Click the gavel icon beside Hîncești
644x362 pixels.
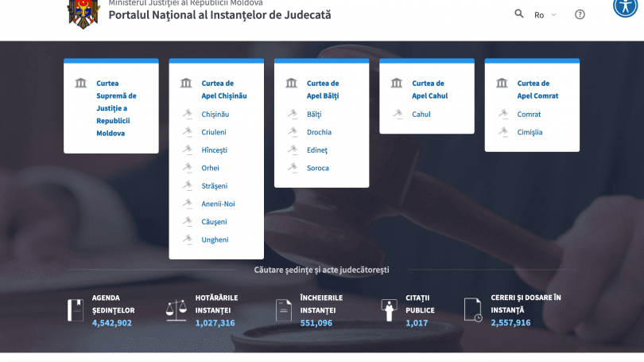pos(188,150)
